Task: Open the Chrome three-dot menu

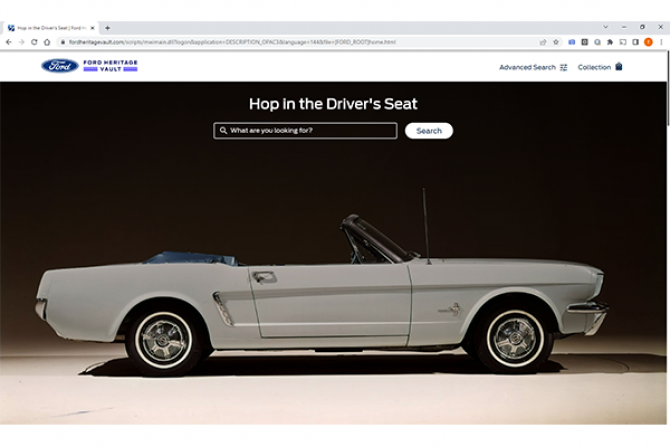Action: point(661,42)
